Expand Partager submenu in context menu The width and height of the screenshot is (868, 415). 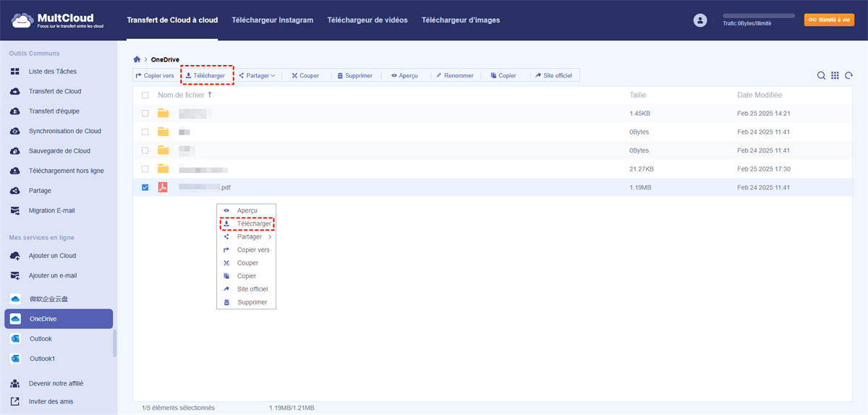click(x=249, y=236)
